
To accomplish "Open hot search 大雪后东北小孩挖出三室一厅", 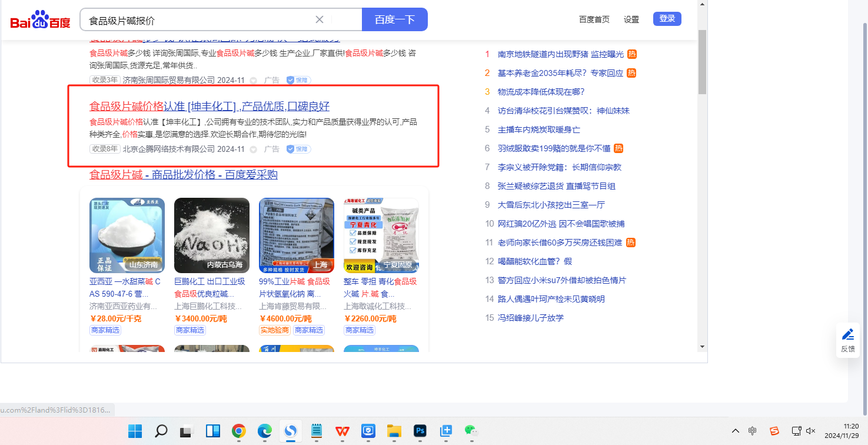I will pyautogui.click(x=551, y=205).
